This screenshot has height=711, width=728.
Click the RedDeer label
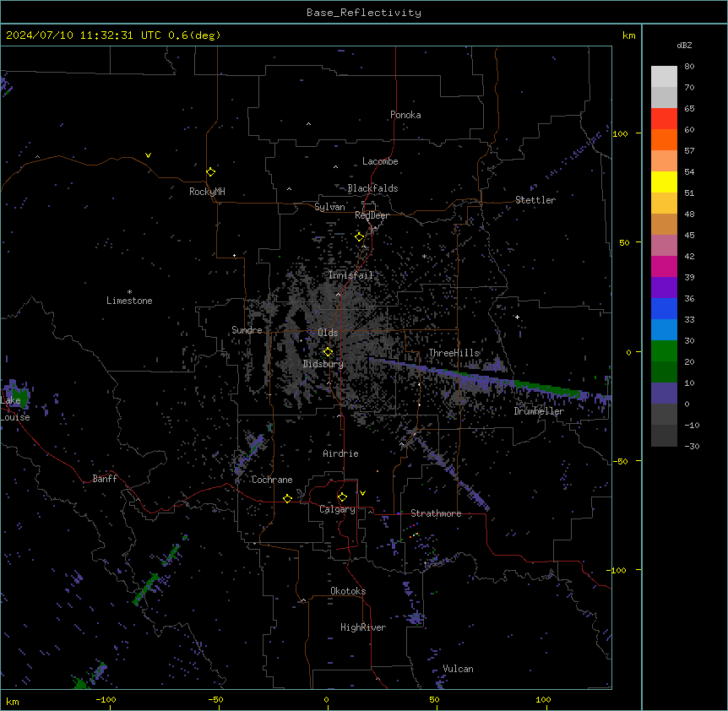(372, 215)
